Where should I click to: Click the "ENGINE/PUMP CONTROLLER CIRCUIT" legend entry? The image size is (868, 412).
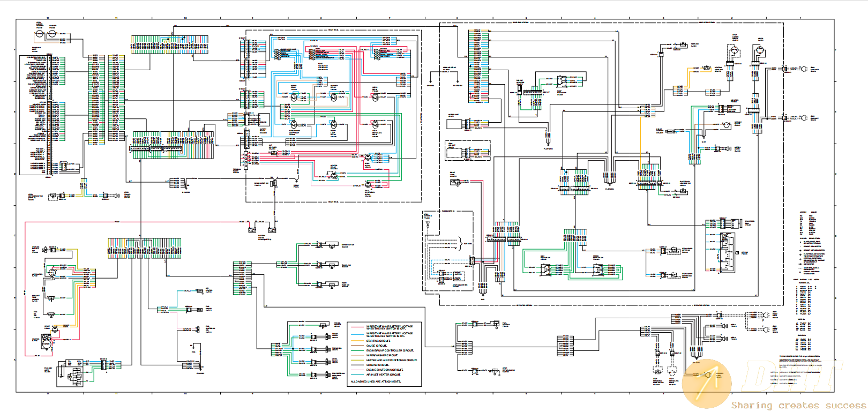tap(390, 350)
